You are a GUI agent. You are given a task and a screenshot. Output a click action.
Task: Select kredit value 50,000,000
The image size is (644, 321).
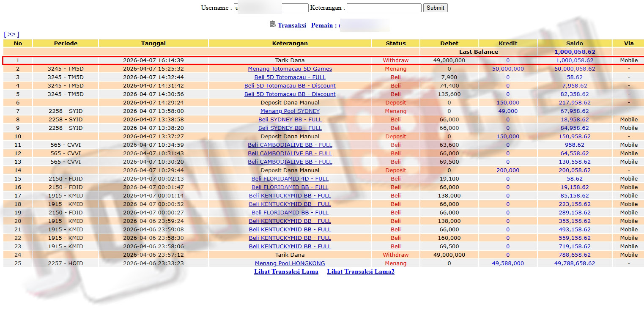point(508,69)
